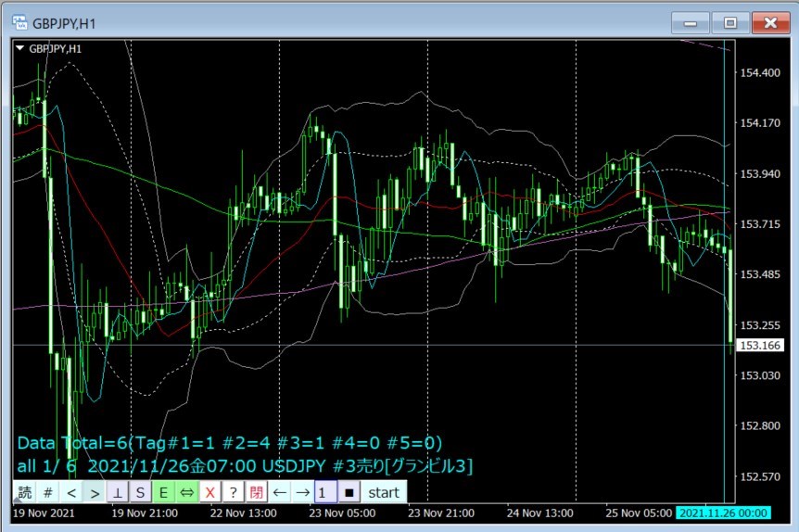This screenshot has width=799, height=532.
Task: Click the start button
Action: (x=384, y=492)
